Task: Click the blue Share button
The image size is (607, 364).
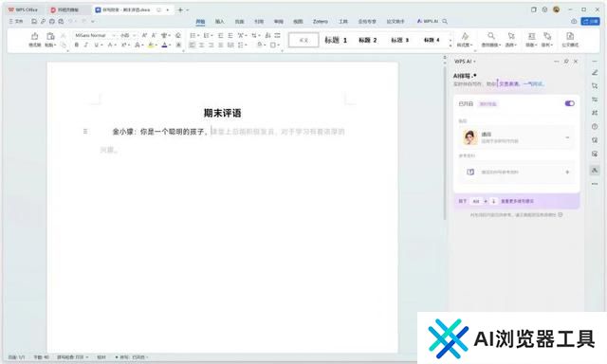Action: point(590,22)
